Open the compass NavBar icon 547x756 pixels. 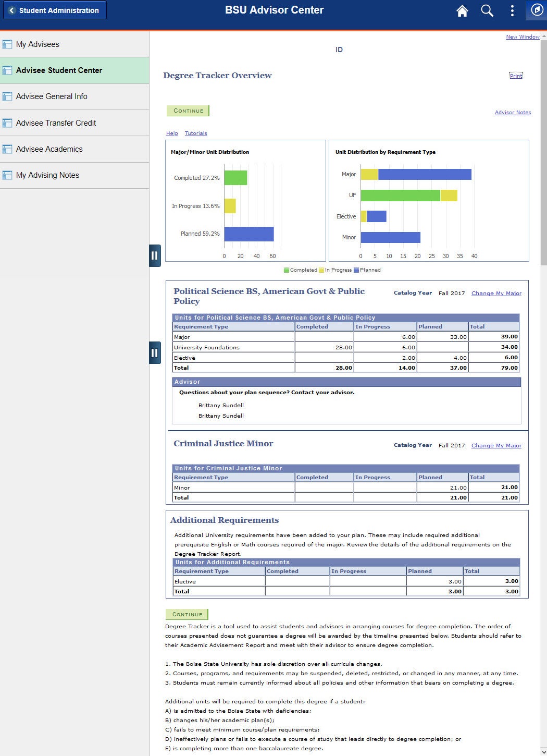(537, 10)
